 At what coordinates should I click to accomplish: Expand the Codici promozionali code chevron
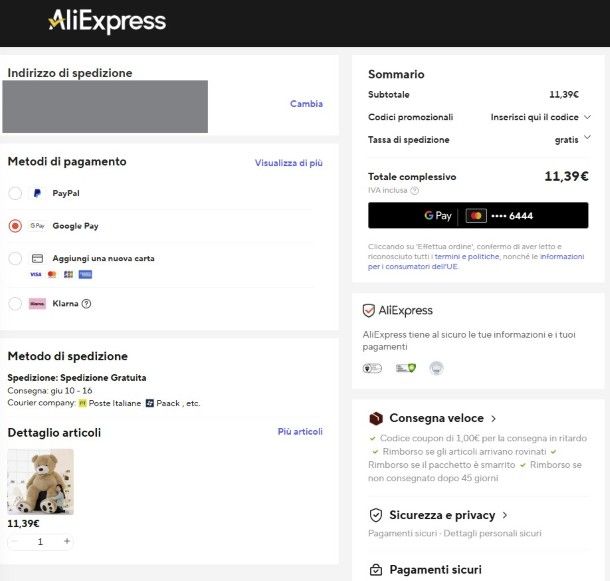coord(587,117)
